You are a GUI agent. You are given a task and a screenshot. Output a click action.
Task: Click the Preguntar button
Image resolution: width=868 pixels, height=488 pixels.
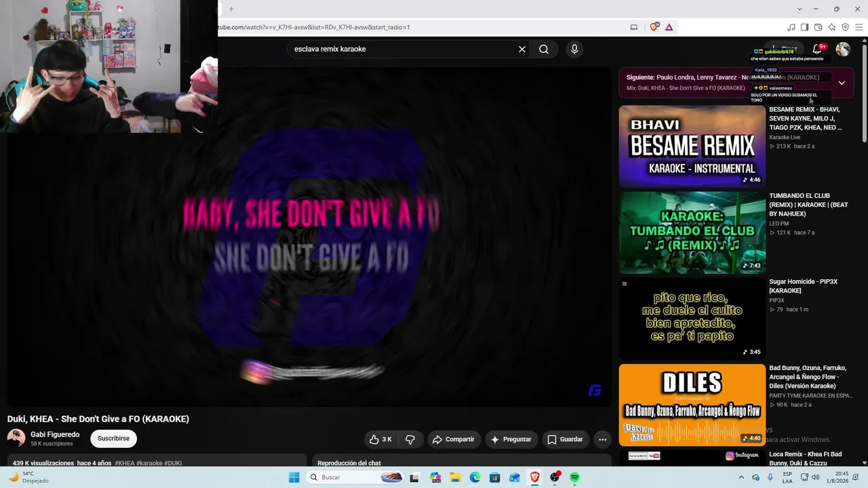(511, 439)
